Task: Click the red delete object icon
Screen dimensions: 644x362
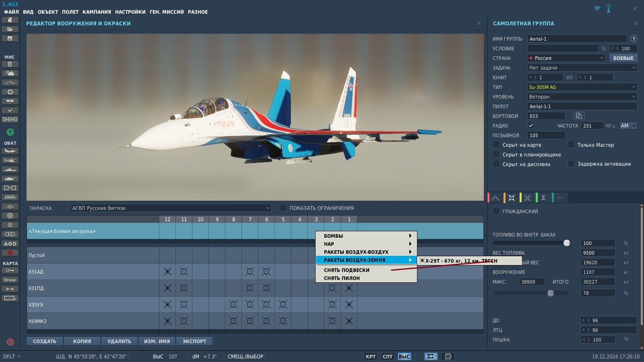Action: point(10,253)
